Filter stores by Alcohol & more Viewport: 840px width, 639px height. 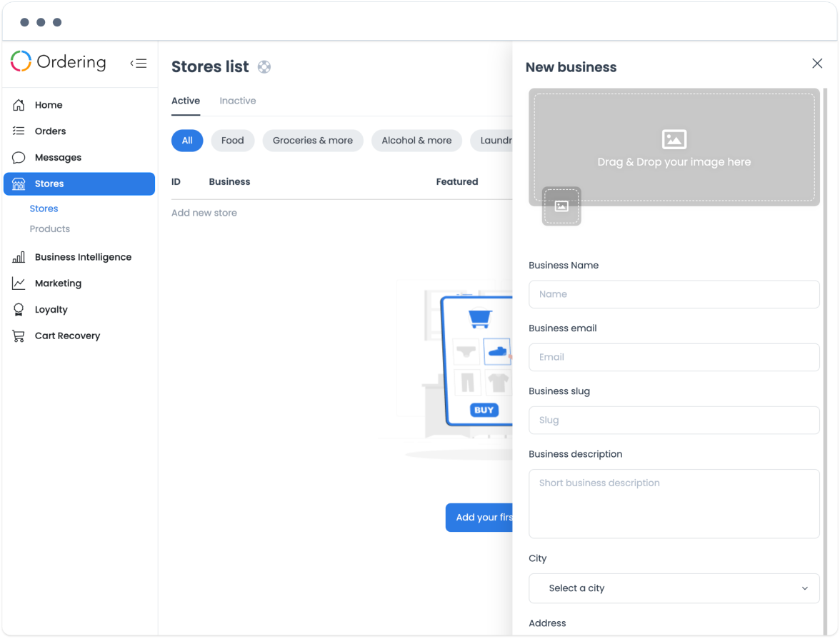click(x=417, y=141)
